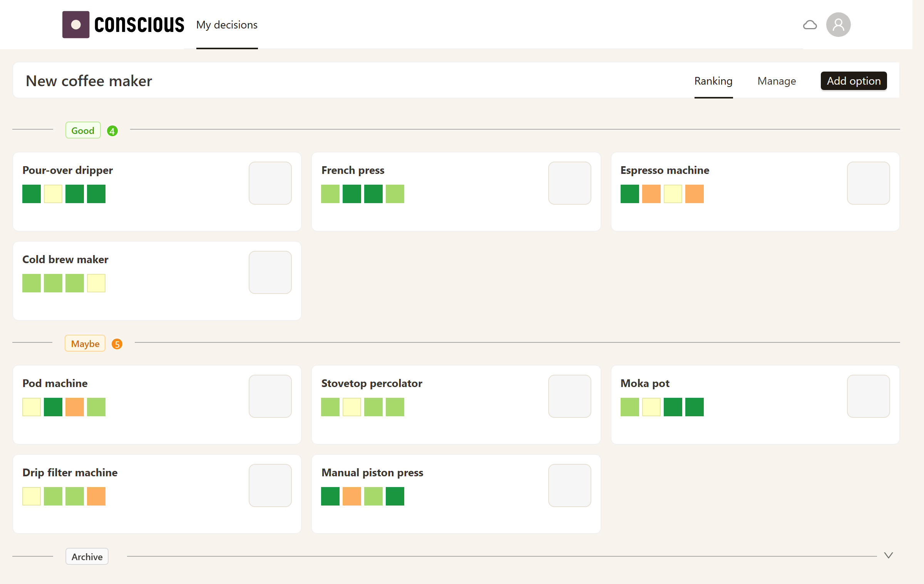Click the Manual piston press image placeholder
The width and height of the screenshot is (924, 584).
[570, 486]
